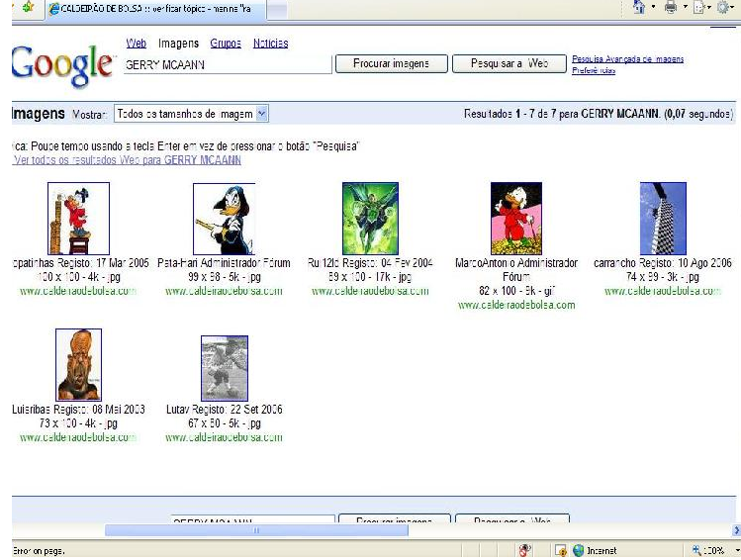Click the Google logo
This screenshot has height=560, width=741.
point(62,65)
